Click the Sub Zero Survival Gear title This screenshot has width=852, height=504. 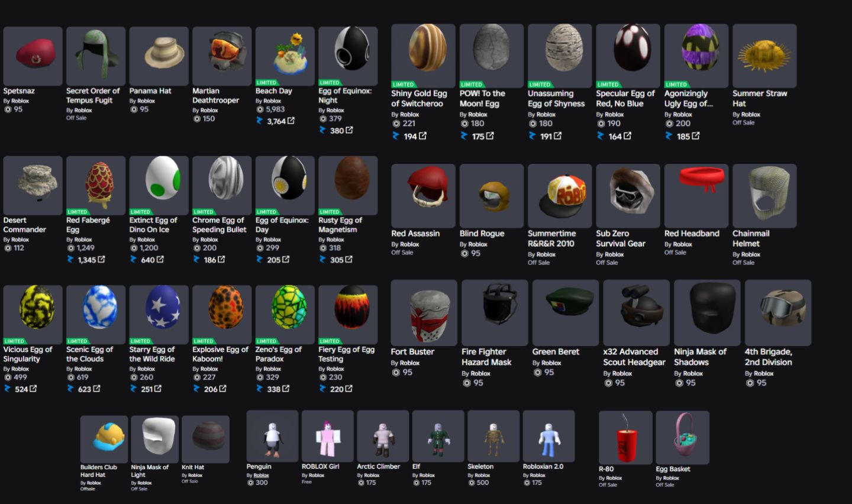(621, 238)
